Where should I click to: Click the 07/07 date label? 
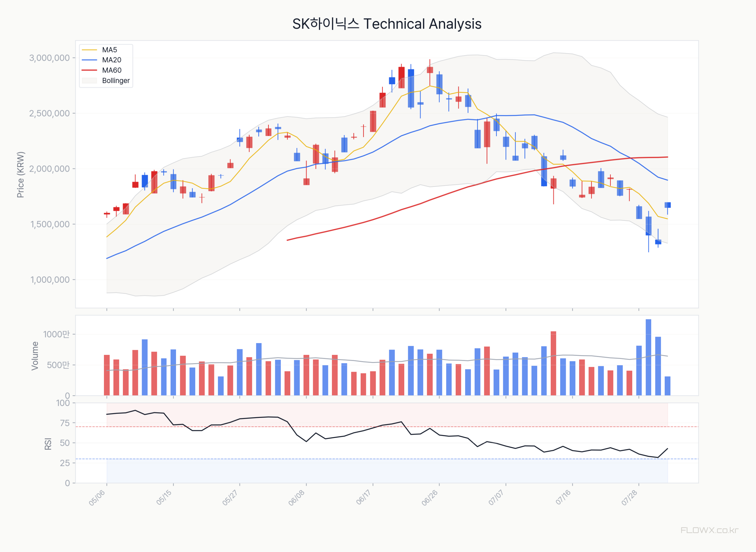496,498
